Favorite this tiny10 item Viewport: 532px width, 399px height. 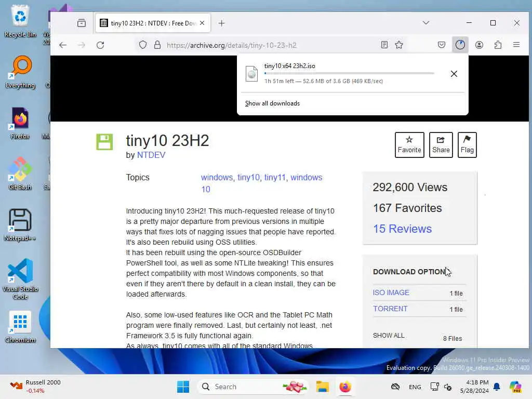(409, 145)
